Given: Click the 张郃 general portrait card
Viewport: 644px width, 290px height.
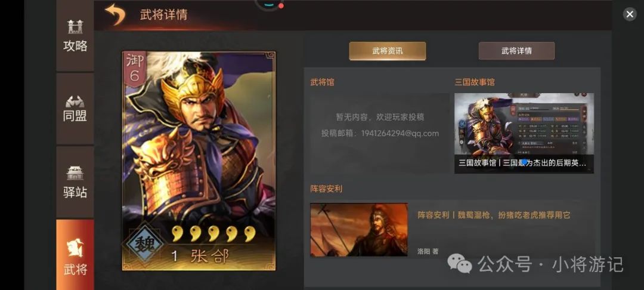Looking at the screenshot, I should click(199, 161).
